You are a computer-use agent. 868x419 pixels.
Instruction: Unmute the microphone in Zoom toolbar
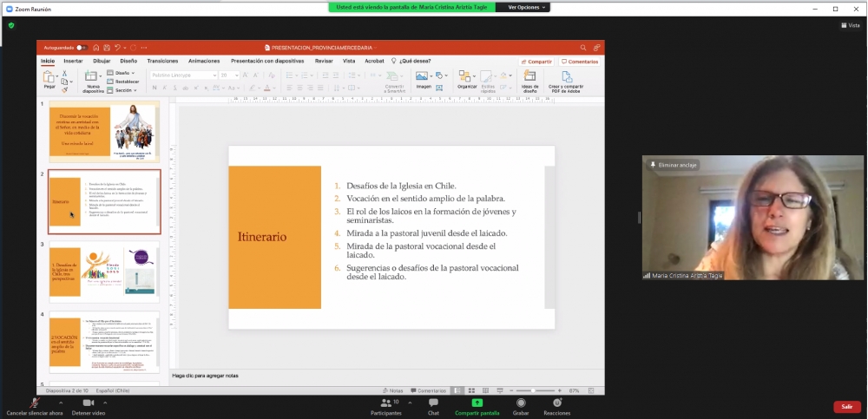pos(35,403)
